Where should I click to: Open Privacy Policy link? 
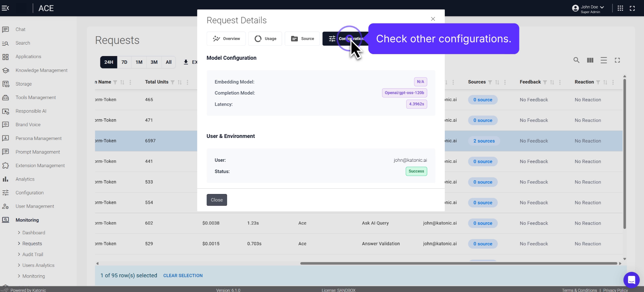tap(615, 290)
